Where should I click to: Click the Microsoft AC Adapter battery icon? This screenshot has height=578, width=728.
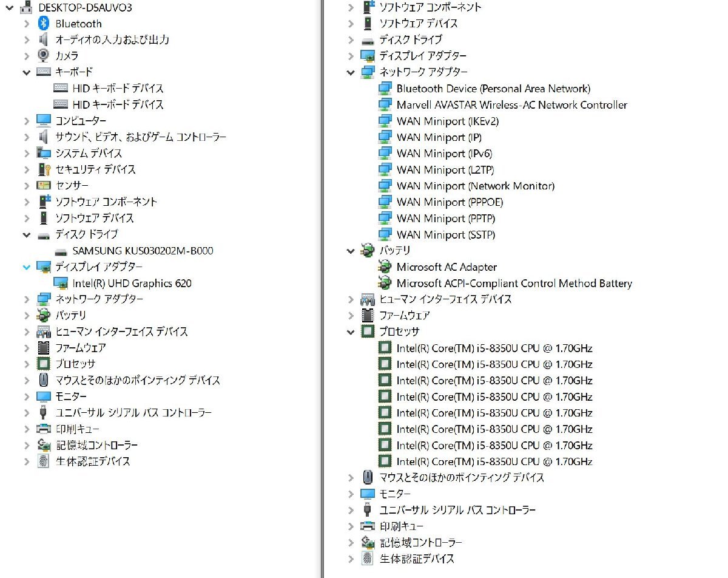pyautogui.click(x=385, y=267)
